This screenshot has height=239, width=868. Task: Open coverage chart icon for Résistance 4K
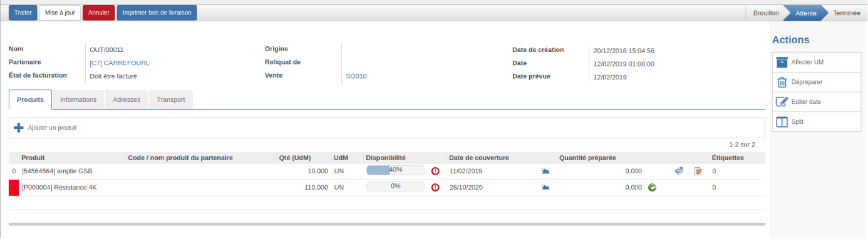pyautogui.click(x=545, y=187)
